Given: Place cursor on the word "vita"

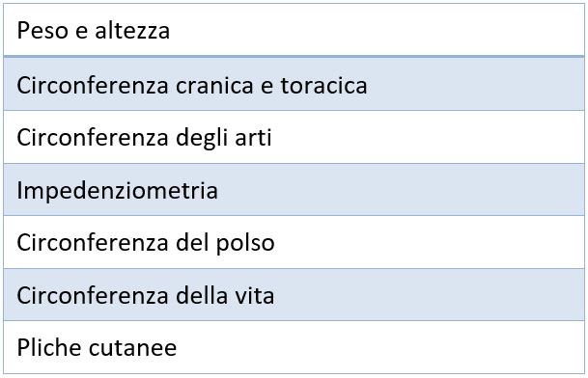Looking at the screenshot, I should (255, 295).
